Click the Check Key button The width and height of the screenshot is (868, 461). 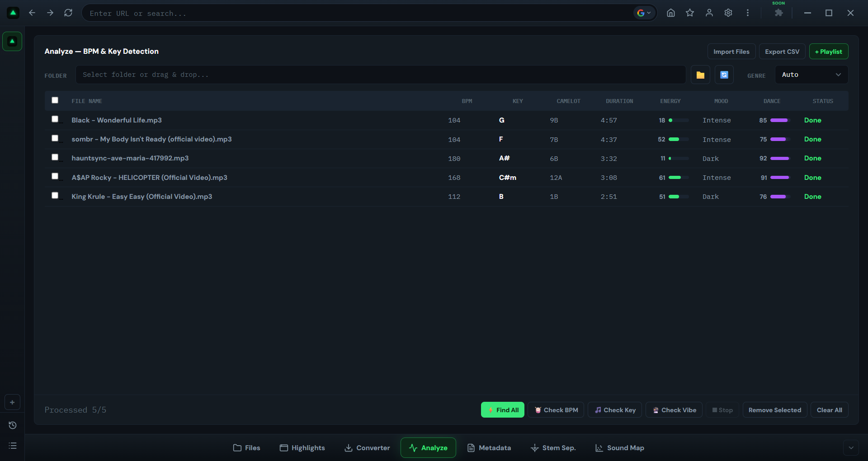click(615, 410)
